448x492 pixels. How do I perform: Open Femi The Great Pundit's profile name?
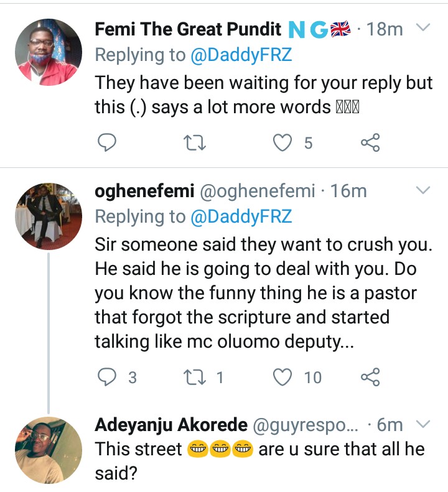pos(190,29)
